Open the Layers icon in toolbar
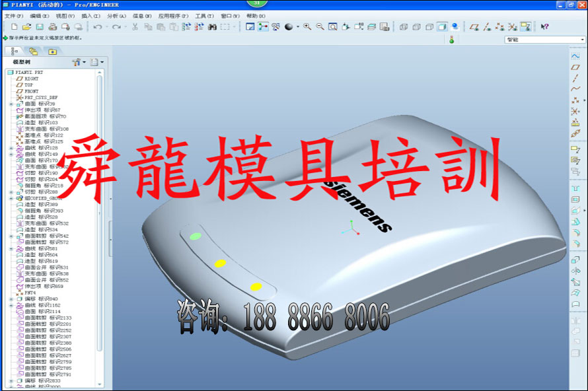The image size is (588, 391). click(371, 26)
